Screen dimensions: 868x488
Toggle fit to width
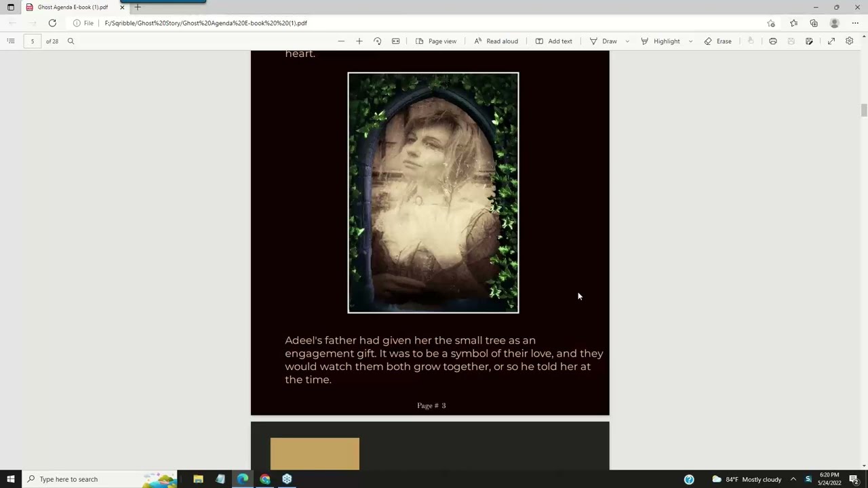(x=396, y=41)
